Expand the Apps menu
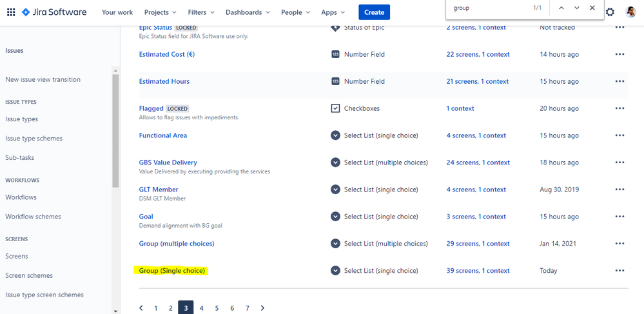Image resolution: width=644 pixels, height=314 pixels. coord(333,12)
